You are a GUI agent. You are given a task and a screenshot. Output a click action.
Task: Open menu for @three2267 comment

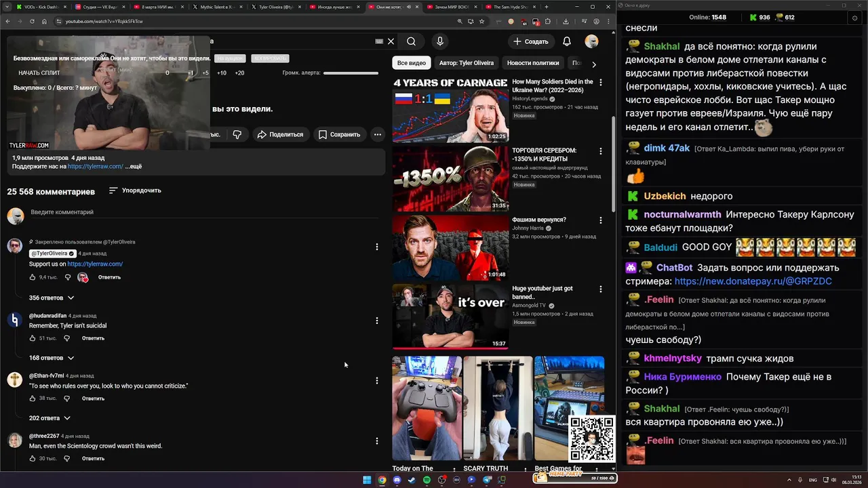tap(377, 441)
